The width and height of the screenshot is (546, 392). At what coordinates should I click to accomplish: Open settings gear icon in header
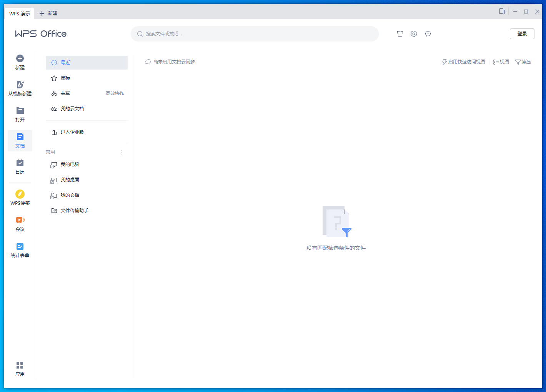pos(414,34)
